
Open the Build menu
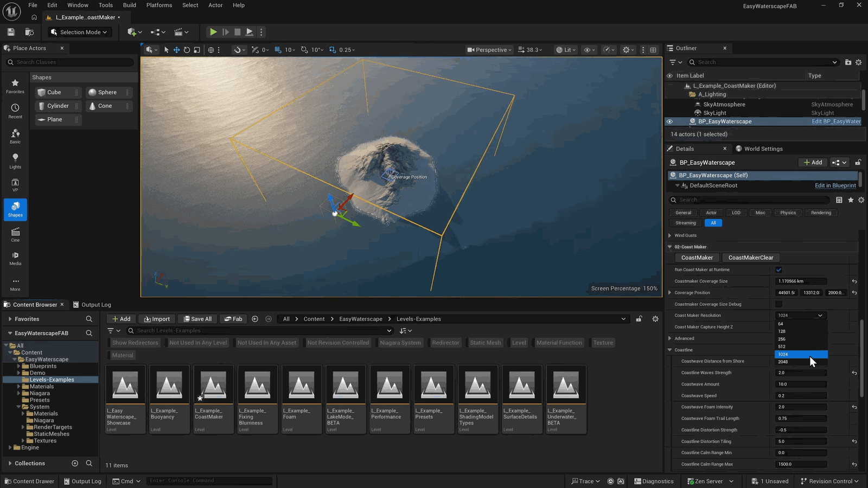[130, 5]
